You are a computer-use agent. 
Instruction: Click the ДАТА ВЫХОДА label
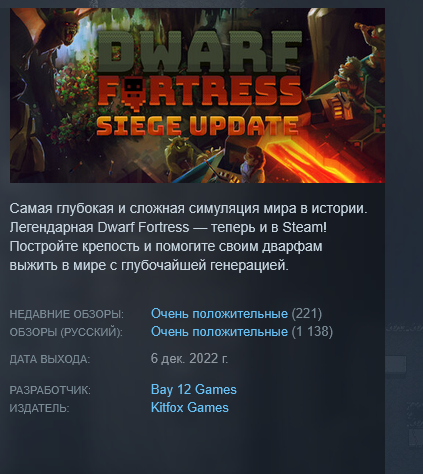50,359
